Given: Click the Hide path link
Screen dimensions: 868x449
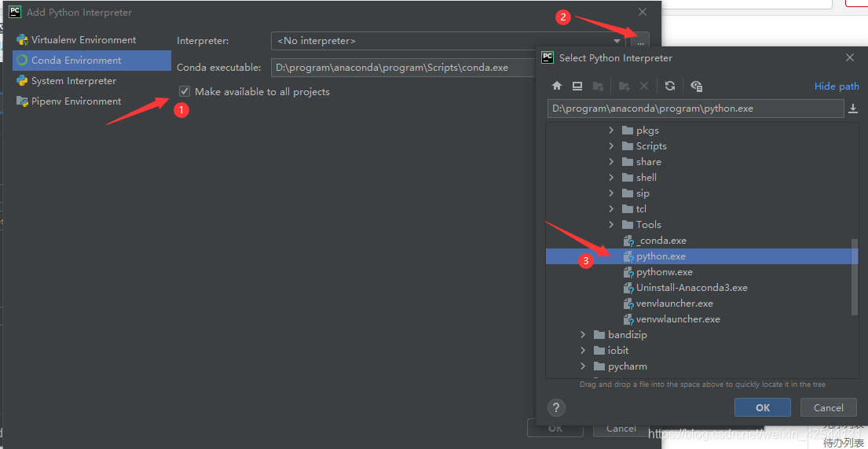Looking at the screenshot, I should click(x=837, y=86).
